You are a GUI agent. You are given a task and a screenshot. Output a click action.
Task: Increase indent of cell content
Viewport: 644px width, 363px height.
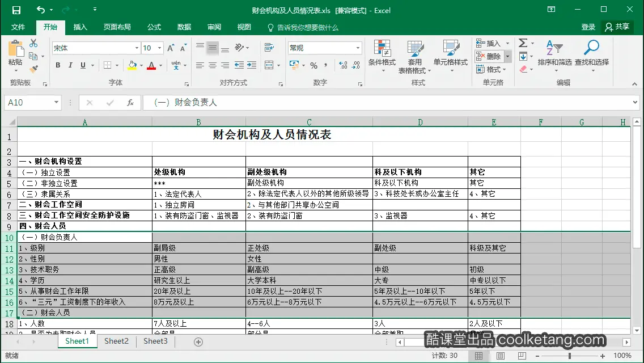coord(252,65)
